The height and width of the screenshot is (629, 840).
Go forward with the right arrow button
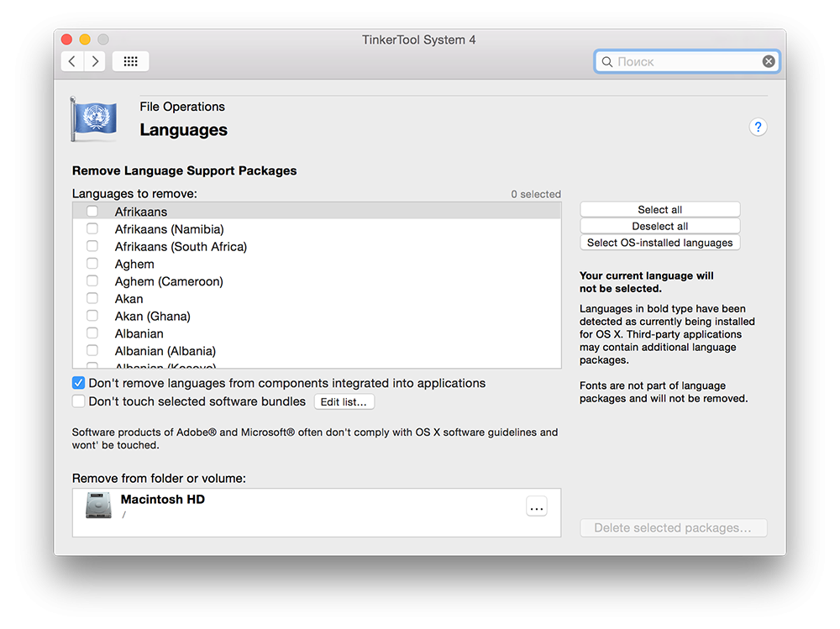pyautogui.click(x=95, y=61)
